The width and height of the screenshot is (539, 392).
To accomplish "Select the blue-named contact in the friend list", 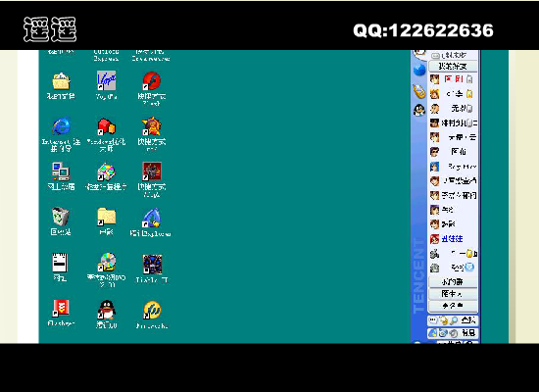I will pyautogui.click(x=453, y=239).
